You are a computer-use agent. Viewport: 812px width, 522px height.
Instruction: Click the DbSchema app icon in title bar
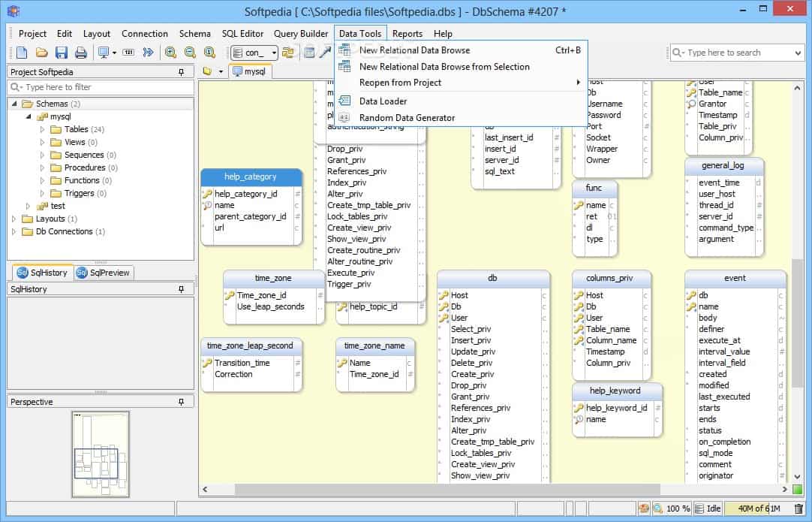(14, 11)
